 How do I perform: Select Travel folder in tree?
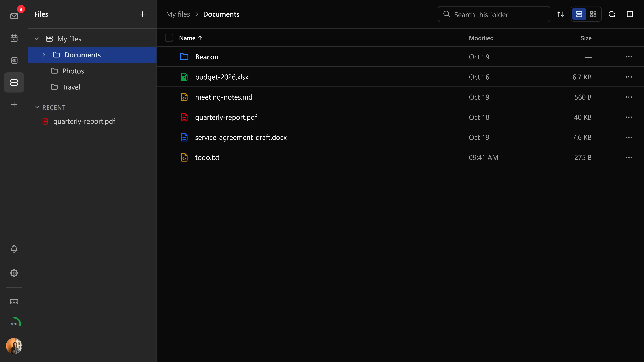(x=92, y=87)
